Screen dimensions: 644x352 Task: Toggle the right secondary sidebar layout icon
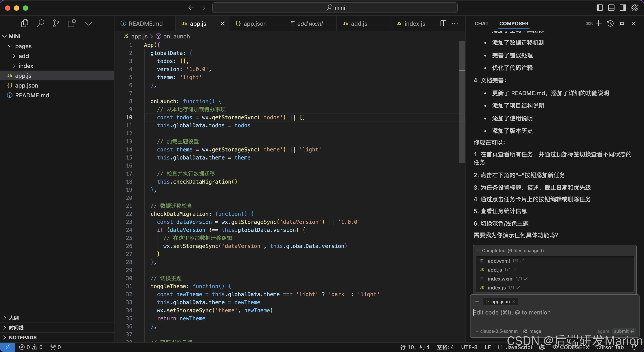pos(623,8)
